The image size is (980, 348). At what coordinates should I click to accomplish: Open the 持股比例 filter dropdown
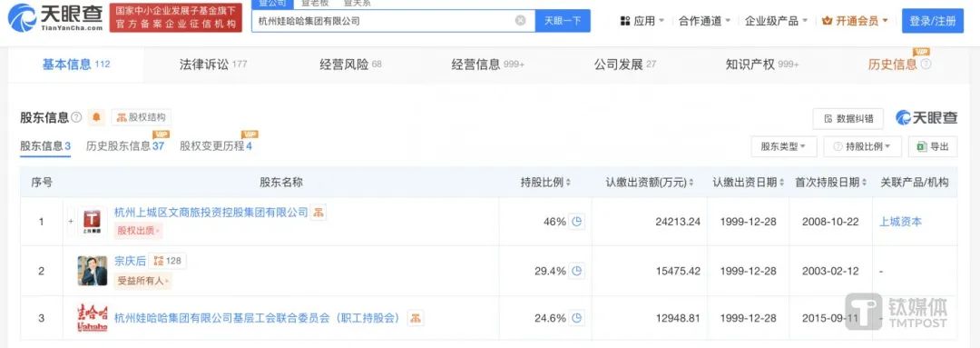[863, 146]
